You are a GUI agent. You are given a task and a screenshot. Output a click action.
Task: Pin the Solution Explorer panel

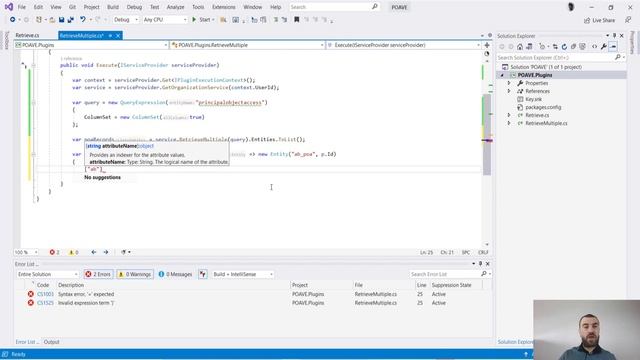614,36
